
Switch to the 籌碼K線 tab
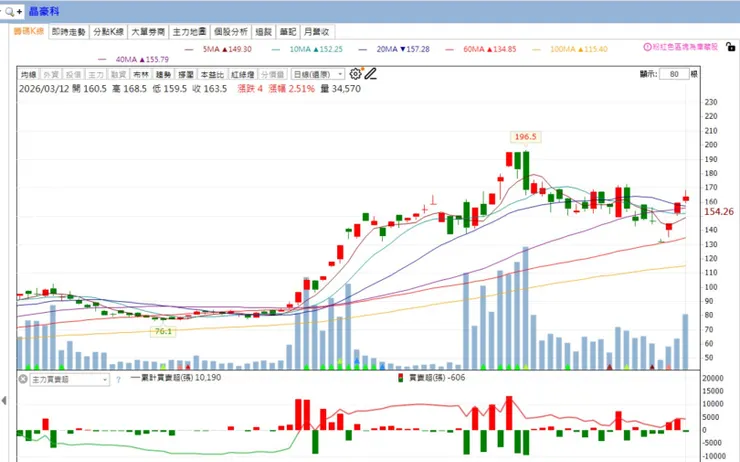29,32
